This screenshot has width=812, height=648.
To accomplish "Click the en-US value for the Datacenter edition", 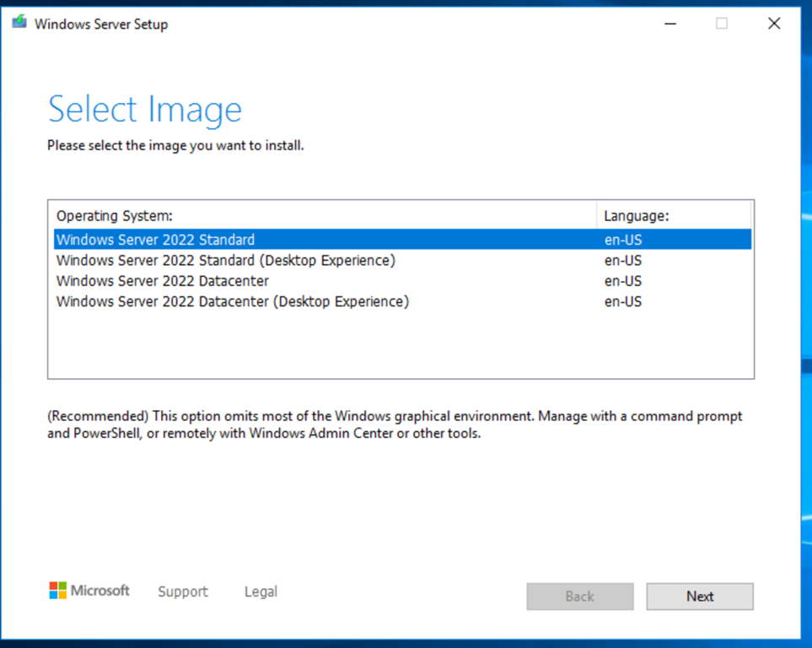I will coord(621,280).
